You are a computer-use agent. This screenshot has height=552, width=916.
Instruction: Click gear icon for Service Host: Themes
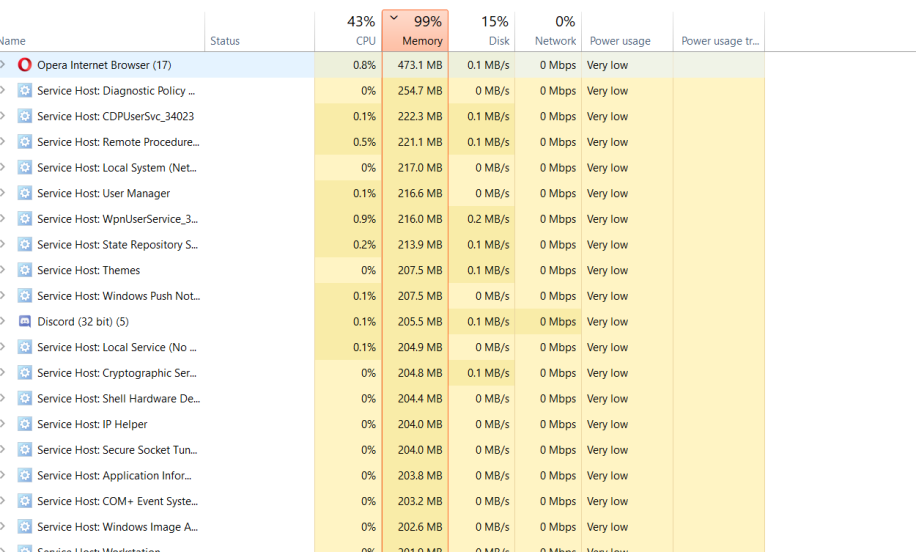tap(25, 270)
